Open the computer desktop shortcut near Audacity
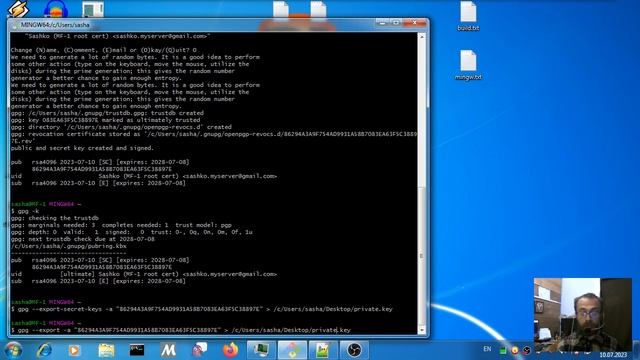This screenshot has height=360, width=640. (93, 9)
